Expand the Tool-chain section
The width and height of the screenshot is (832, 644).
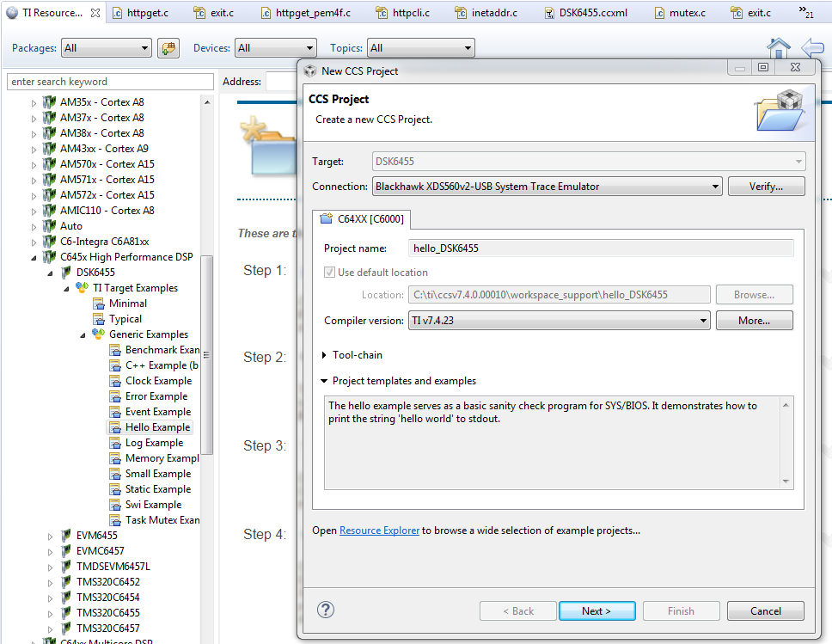(x=324, y=355)
